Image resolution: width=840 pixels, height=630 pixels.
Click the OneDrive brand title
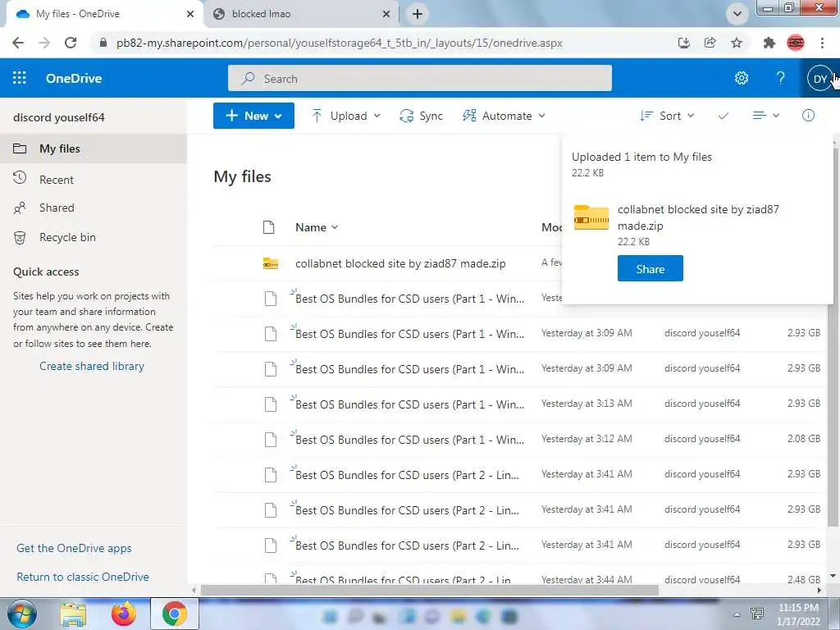point(73,78)
